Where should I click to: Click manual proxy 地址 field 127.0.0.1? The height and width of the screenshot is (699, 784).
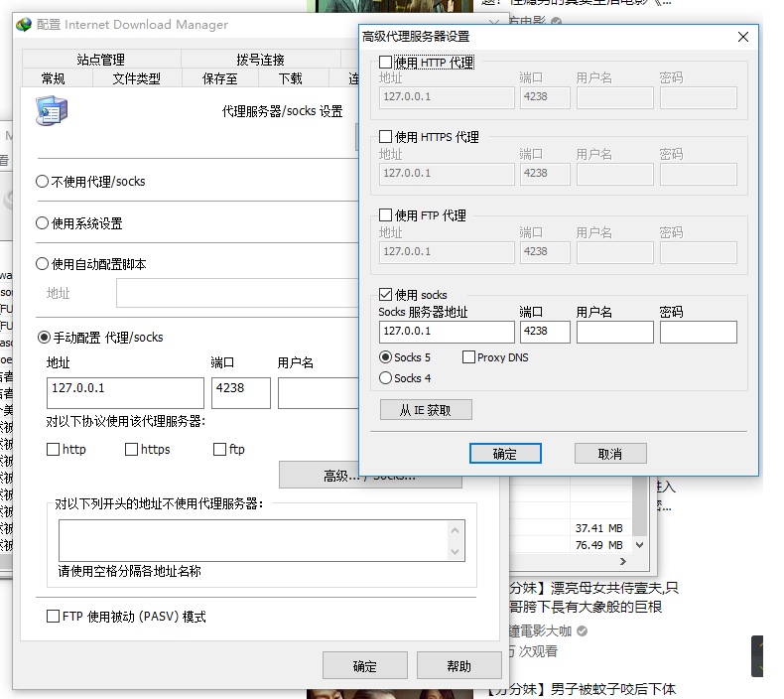(x=125, y=393)
